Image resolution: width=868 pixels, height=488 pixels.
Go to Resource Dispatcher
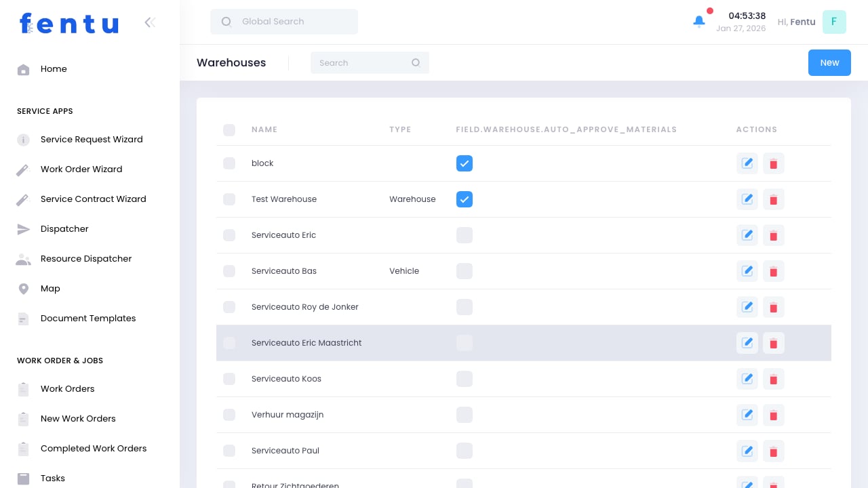point(86,259)
